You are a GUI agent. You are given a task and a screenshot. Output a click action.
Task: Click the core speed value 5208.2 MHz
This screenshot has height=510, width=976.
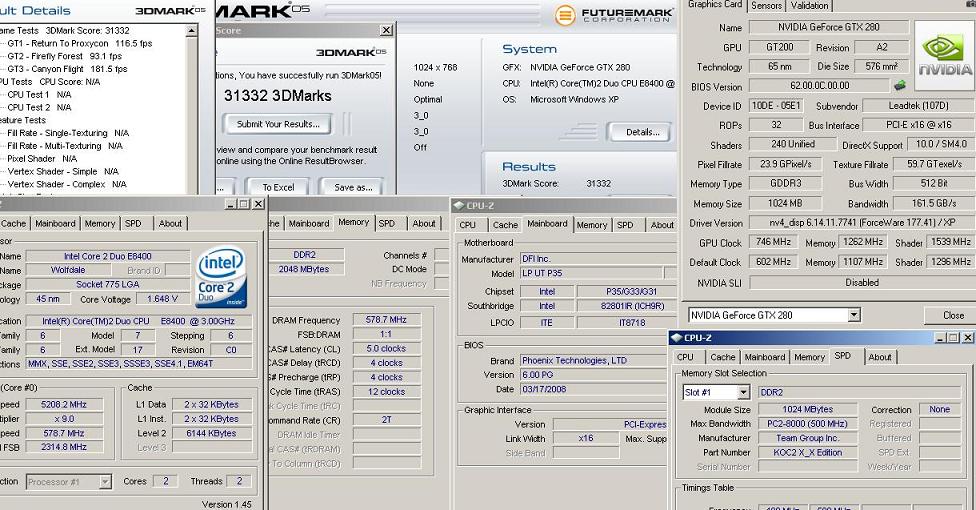coord(63,404)
